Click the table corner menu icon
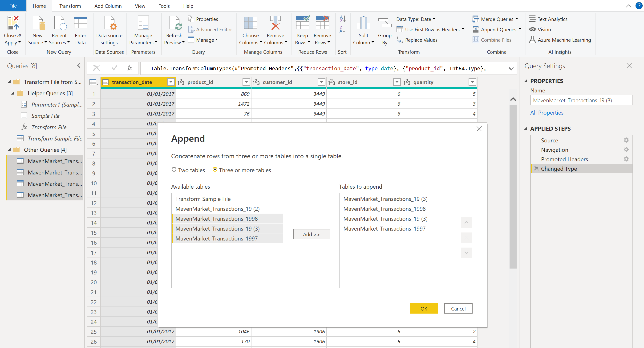The image size is (644, 348). coord(94,82)
